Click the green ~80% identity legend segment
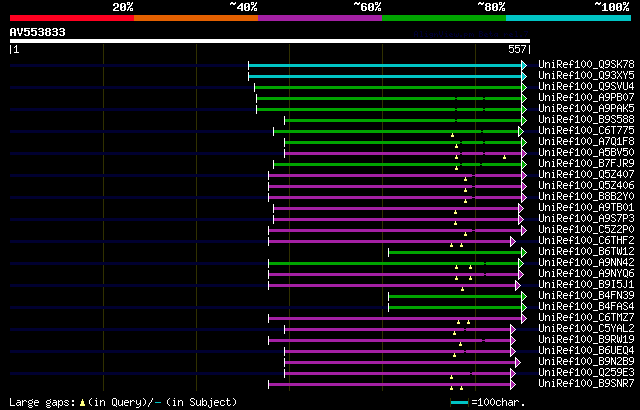 coord(444,18)
